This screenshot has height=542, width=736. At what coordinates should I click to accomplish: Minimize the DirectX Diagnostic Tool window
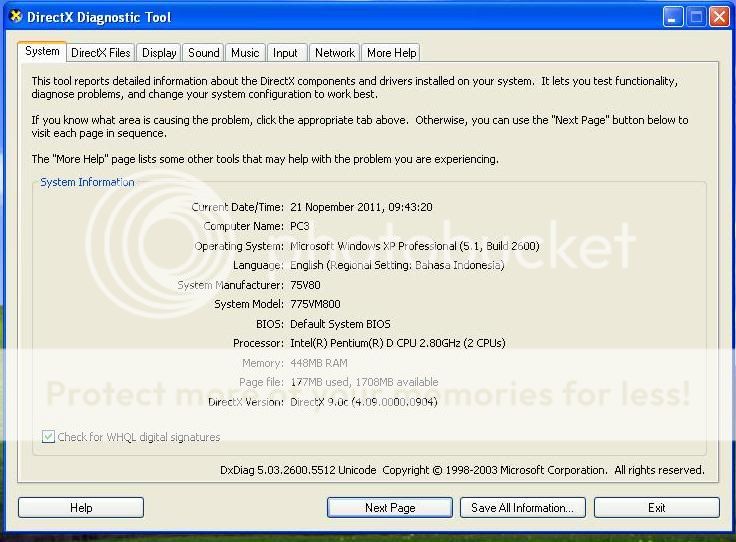(x=673, y=17)
